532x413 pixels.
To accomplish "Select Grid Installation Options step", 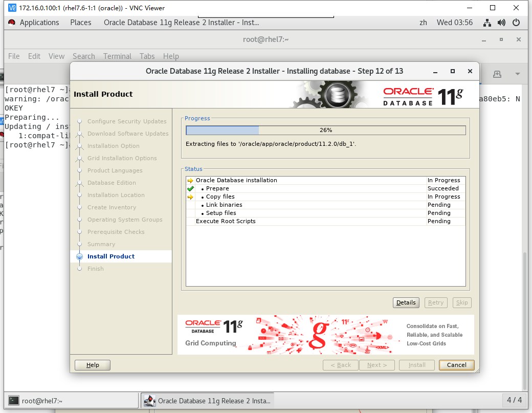I will pyautogui.click(x=122, y=158).
